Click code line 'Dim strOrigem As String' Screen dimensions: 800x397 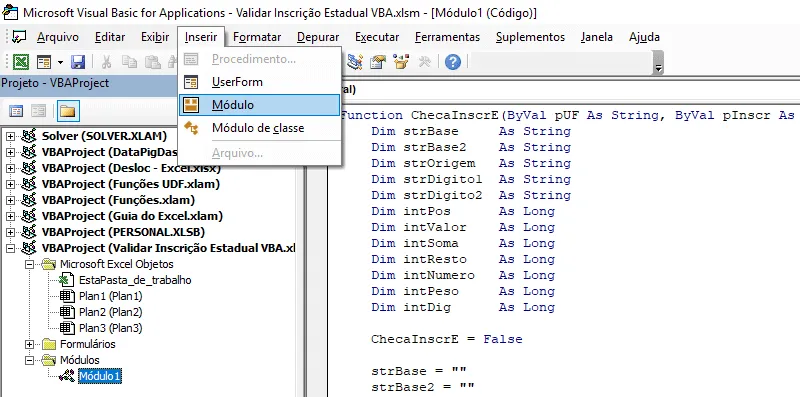471,163
